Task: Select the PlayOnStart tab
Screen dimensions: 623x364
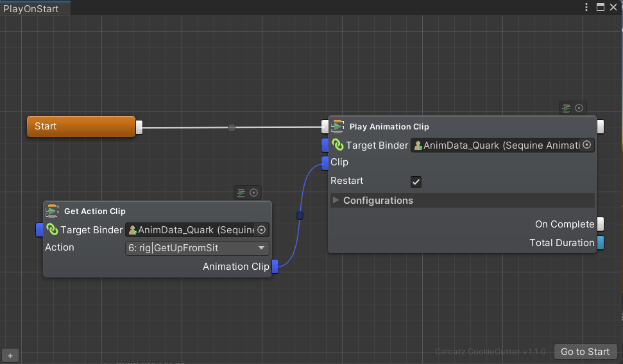Action: [31, 8]
